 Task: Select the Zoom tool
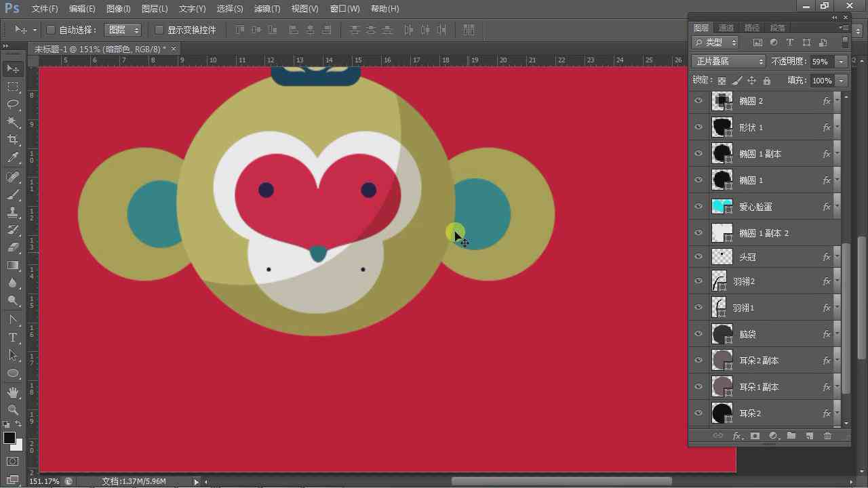point(13,410)
